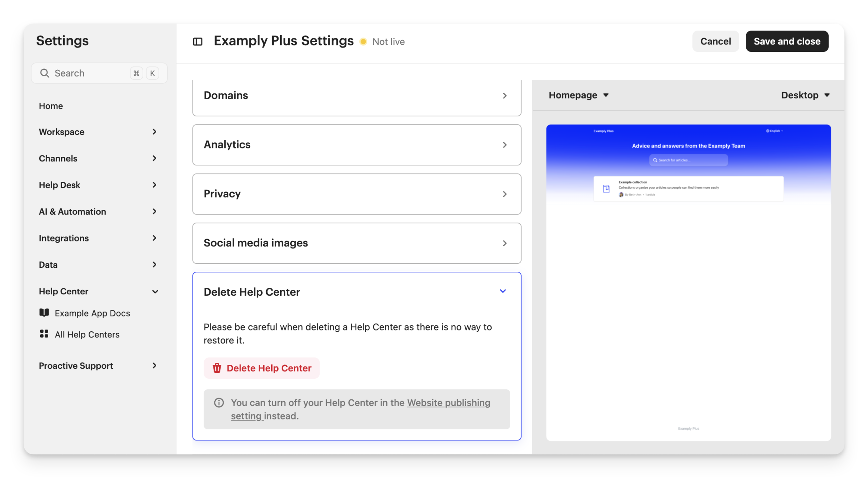This screenshot has height=478, width=868.
Task: Collapse the Help Center sidebar menu
Action: (155, 292)
